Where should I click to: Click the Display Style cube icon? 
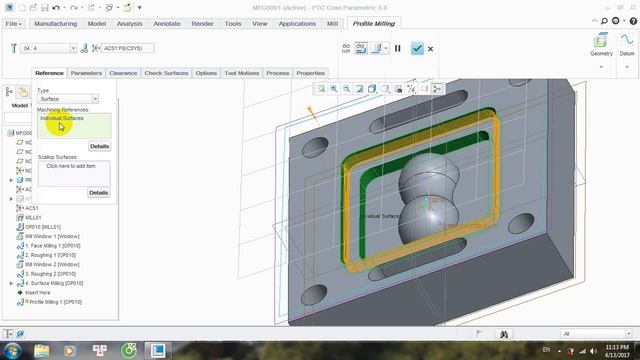click(x=372, y=89)
